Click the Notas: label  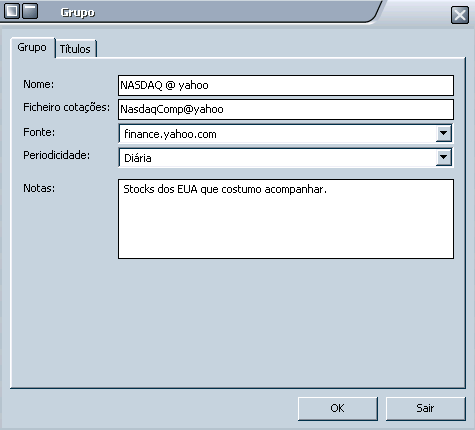39,188
